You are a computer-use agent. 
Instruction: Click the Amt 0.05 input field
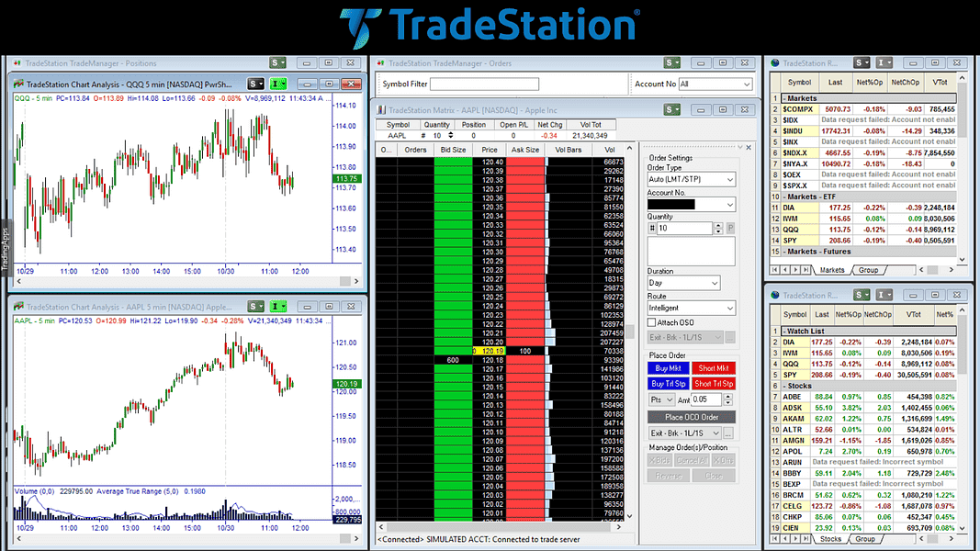coord(707,399)
